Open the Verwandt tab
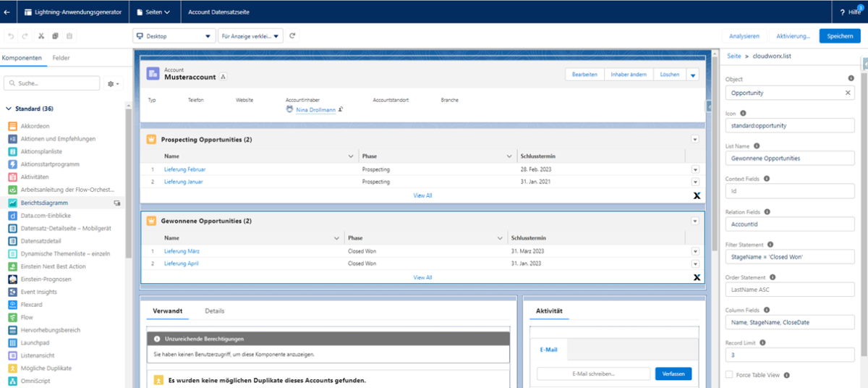Viewport: 868px width, 388px height. [x=168, y=311]
